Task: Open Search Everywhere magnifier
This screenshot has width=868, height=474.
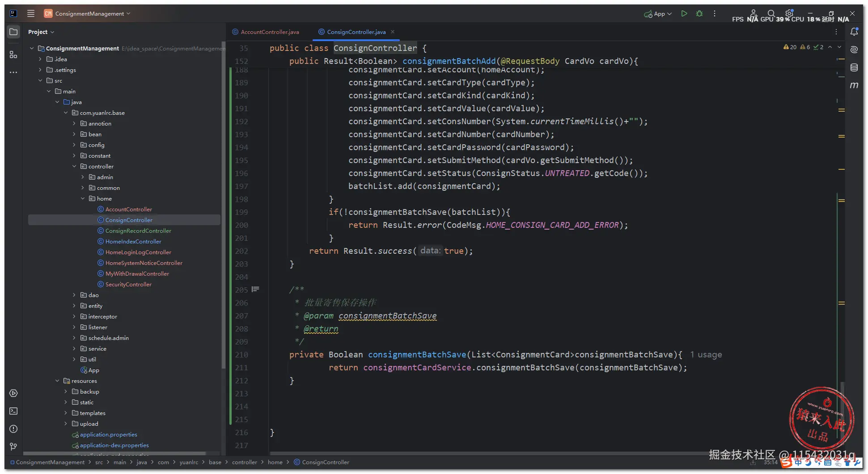Action: (x=771, y=13)
